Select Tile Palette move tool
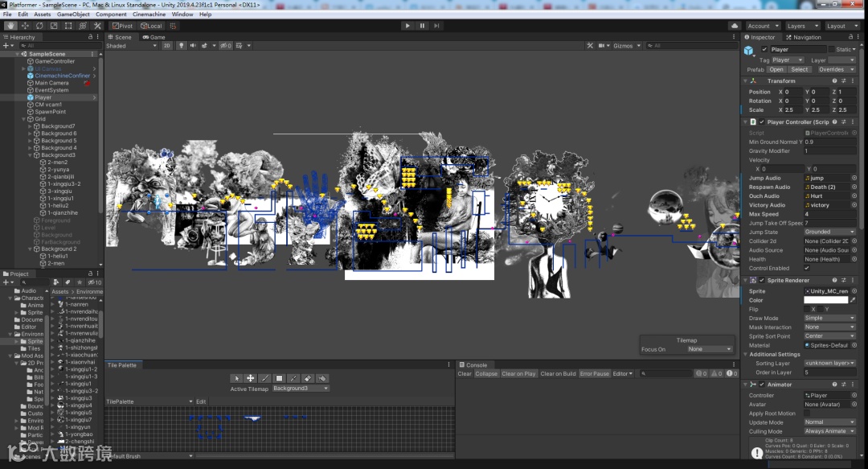 pos(250,378)
